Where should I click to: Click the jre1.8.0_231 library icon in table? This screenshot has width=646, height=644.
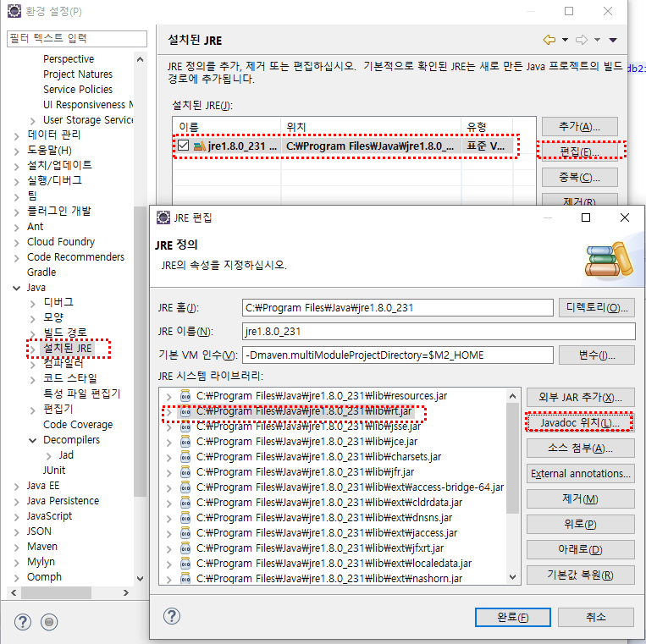[x=200, y=146]
